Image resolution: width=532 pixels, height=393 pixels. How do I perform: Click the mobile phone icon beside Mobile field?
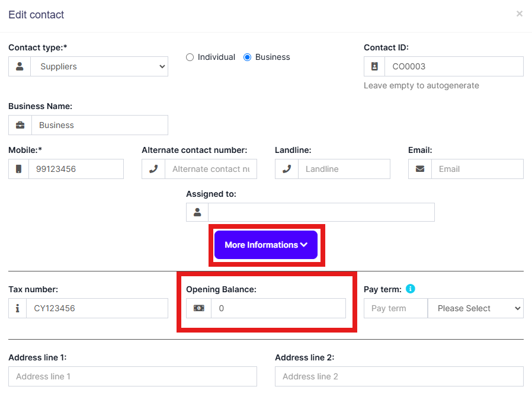click(x=19, y=169)
